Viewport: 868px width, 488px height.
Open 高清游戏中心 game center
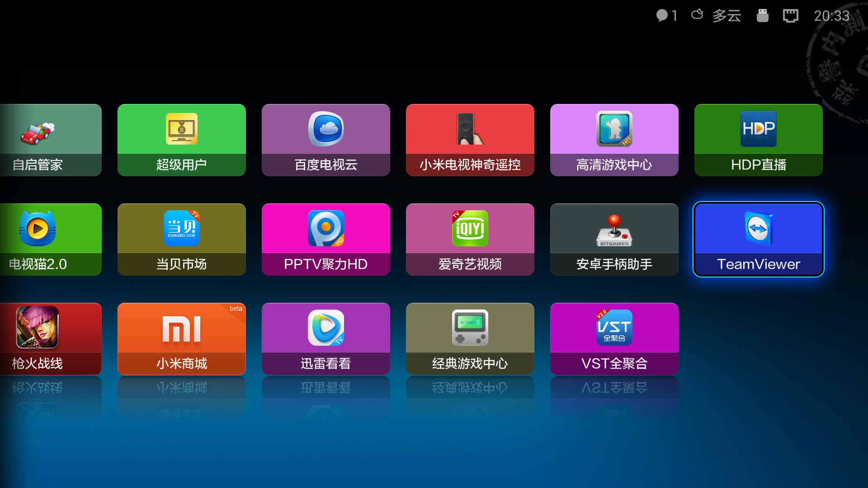[x=614, y=140]
